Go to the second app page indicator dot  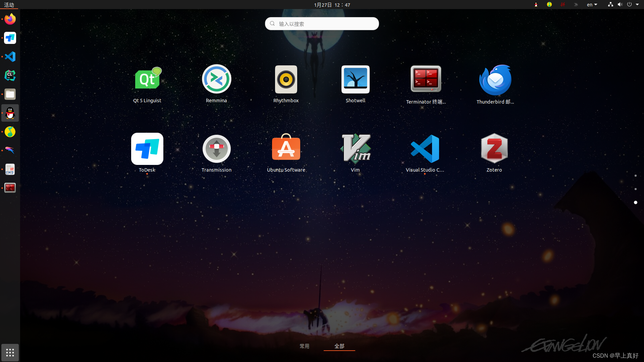tap(636, 189)
